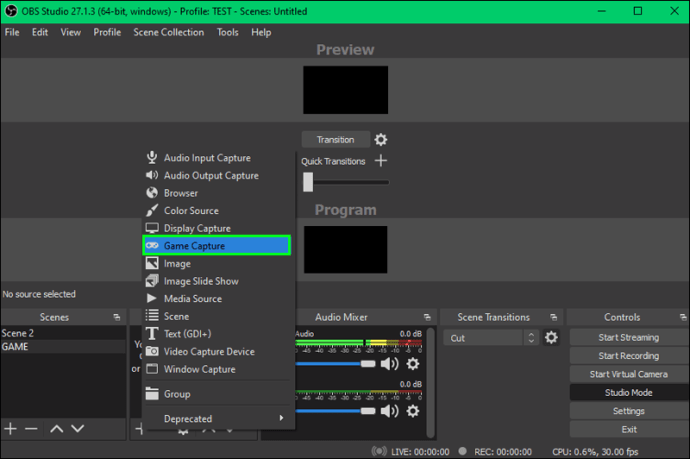The width and height of the screenshot is (690, 459).
Task: Open the View menu
Action: pos(70,32)
